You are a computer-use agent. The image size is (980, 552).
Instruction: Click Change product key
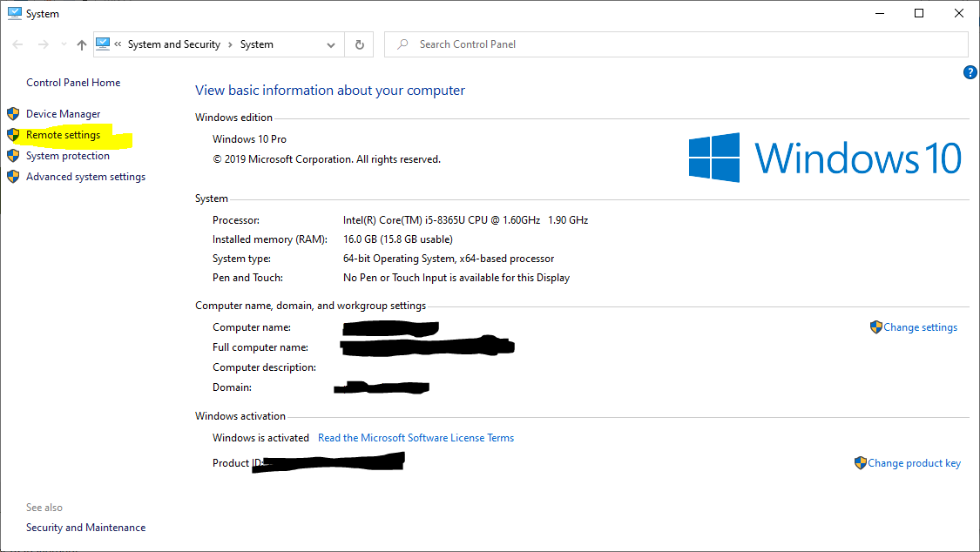pyautogui.click(x=915, y=462)
